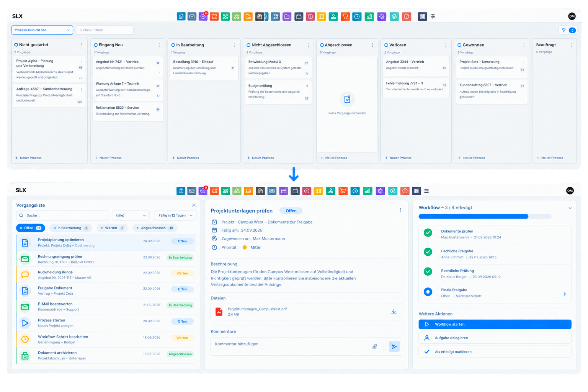This screenshot has width=588, height=392.
Task: Open green bar chart icon in top window
Action: [369, 16]
